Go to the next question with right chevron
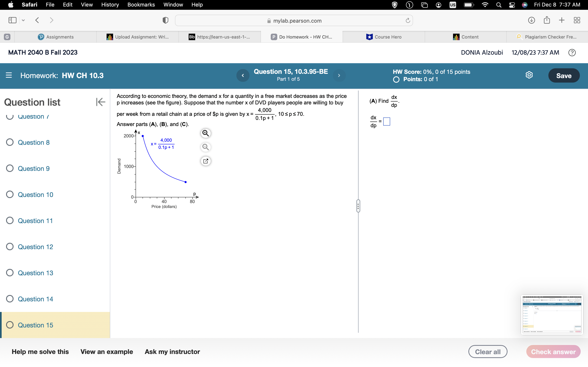This screenshot has height=367, width=588. (x=339, y=75)
